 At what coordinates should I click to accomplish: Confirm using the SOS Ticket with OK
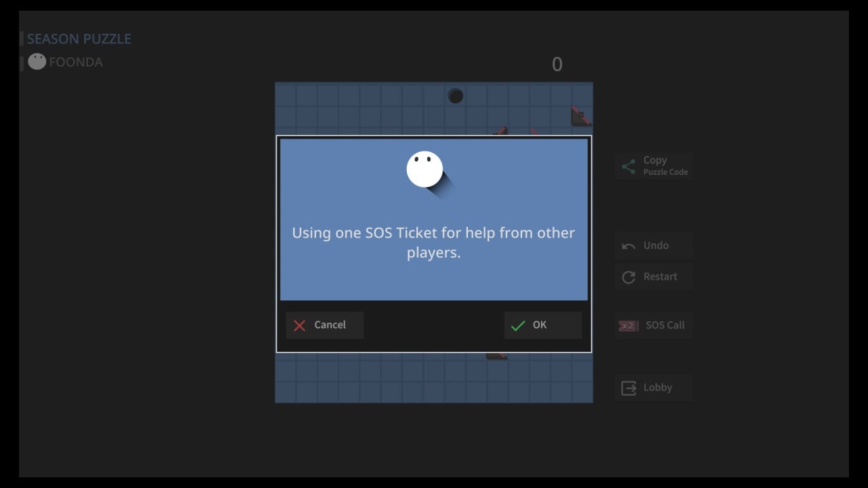(x=542, y=325)
